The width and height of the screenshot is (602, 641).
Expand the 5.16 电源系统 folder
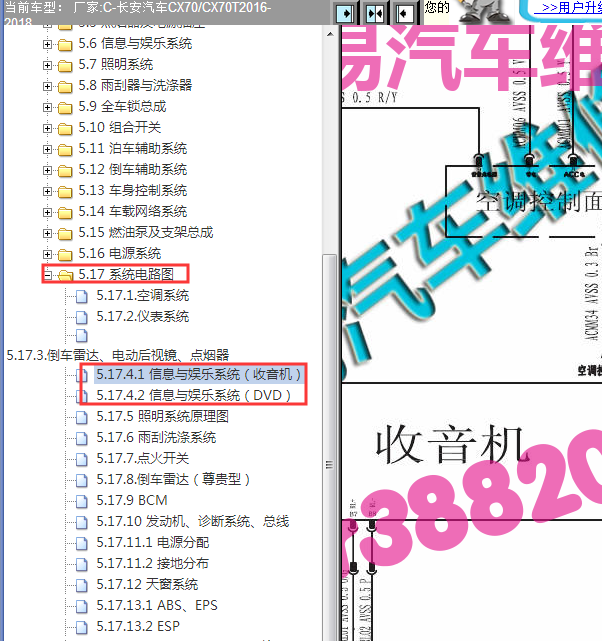tap(47, 254)
